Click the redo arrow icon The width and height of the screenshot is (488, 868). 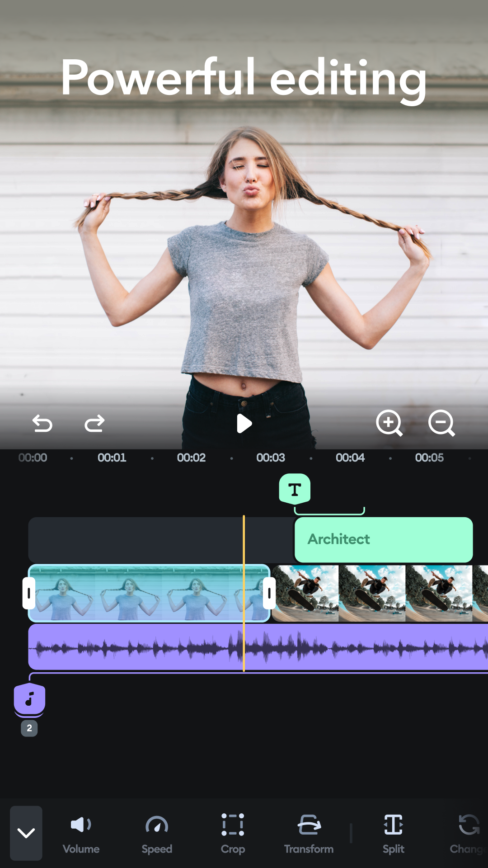coord(94,424)
